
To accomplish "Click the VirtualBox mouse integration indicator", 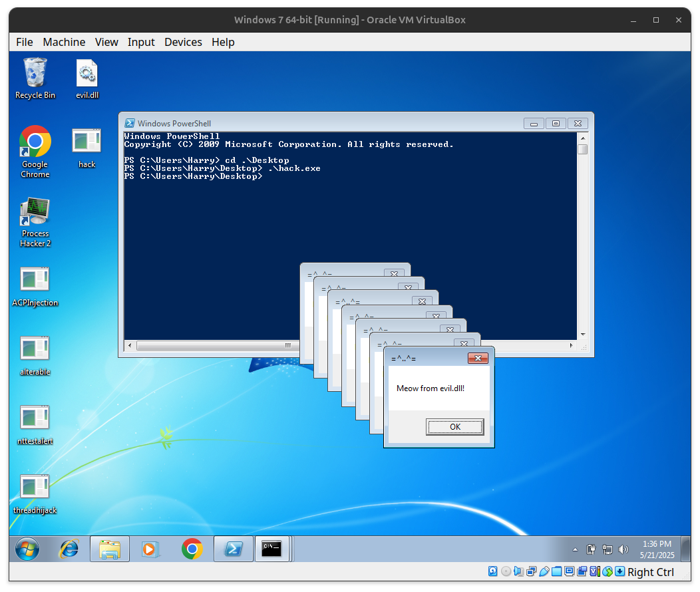I will tap(607, 571).
